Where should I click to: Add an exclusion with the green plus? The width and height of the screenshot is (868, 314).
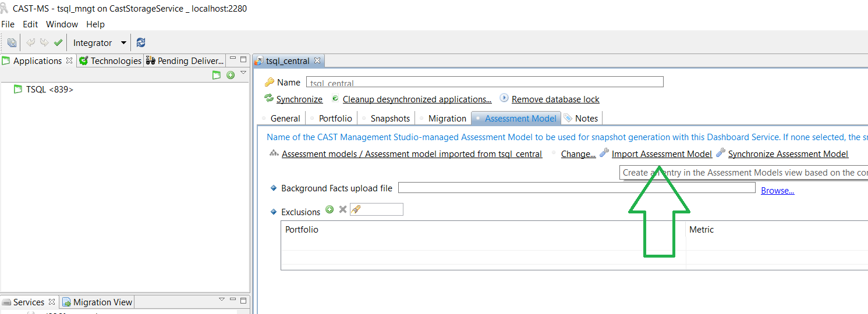tap(330, 209)
